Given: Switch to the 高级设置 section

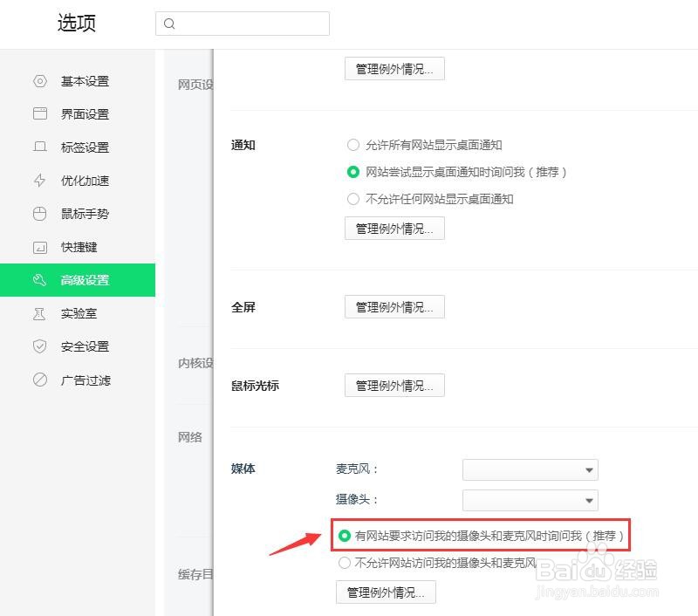Looking at the screenshot, I should (x=83, y=280).
